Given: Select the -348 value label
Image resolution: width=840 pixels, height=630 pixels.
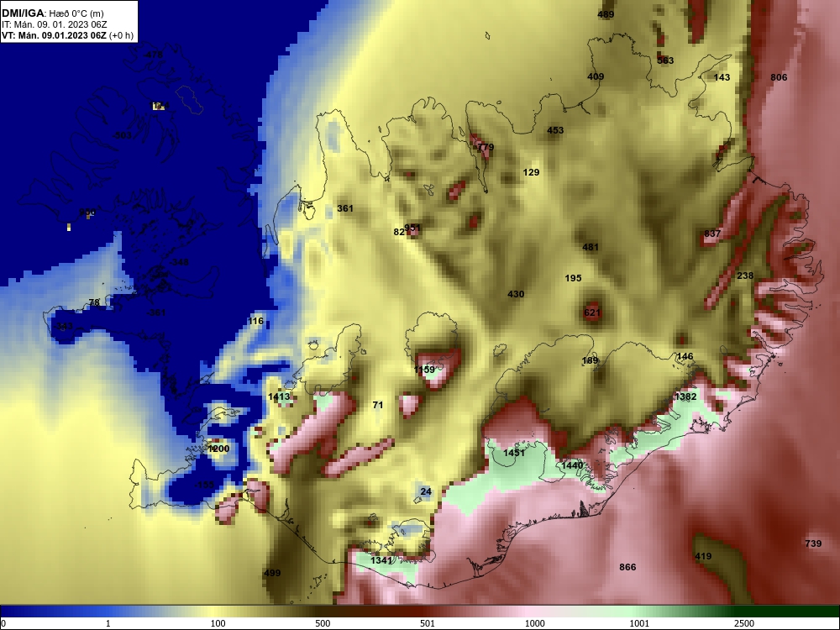Looking at the screenshot, I should 179,262.
